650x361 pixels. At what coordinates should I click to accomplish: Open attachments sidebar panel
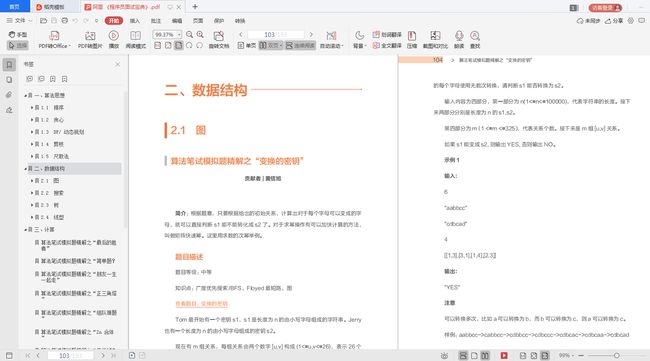pos(9,95)
